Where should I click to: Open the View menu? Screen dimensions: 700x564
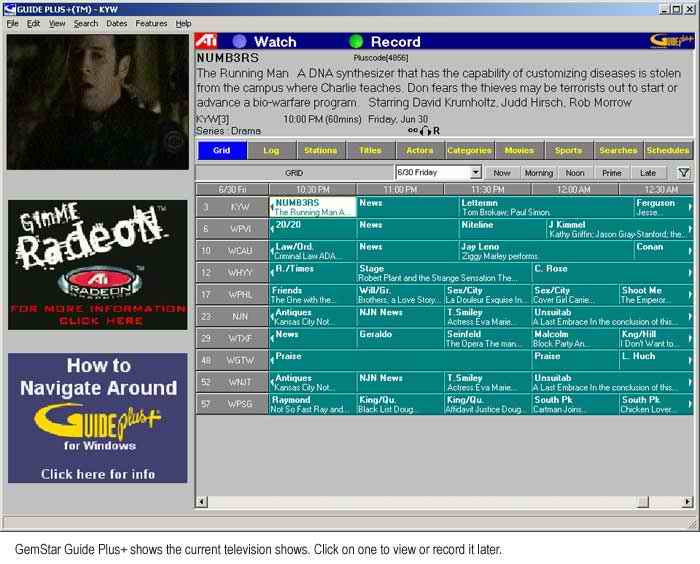click(57, 24)
